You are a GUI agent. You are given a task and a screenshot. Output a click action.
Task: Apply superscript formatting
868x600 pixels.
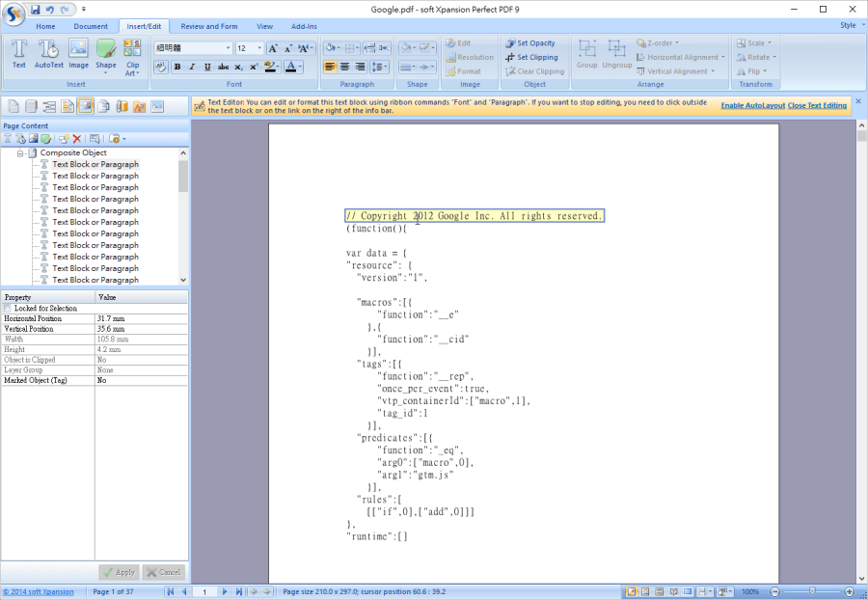click(x=254, y=67)
